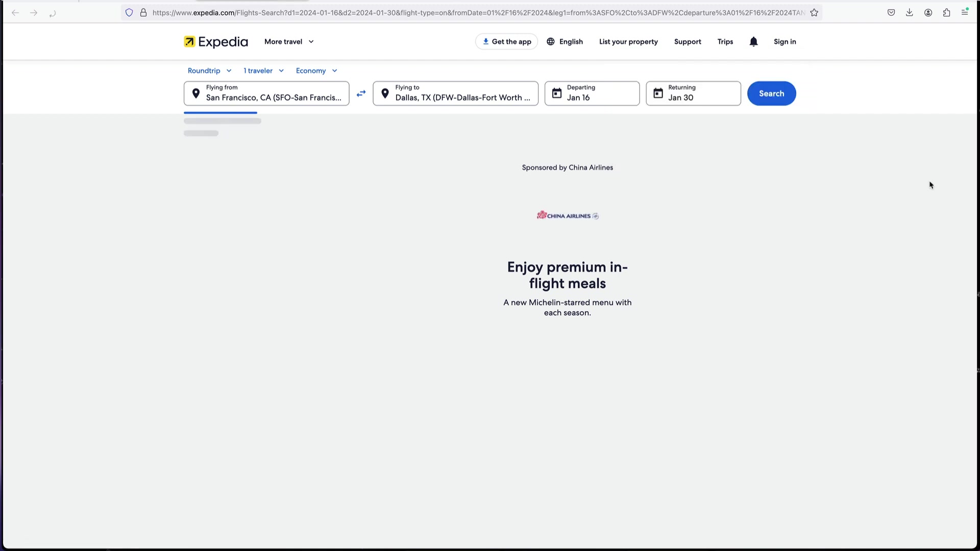
Task: Open the browser account icon
Action: 928,13
